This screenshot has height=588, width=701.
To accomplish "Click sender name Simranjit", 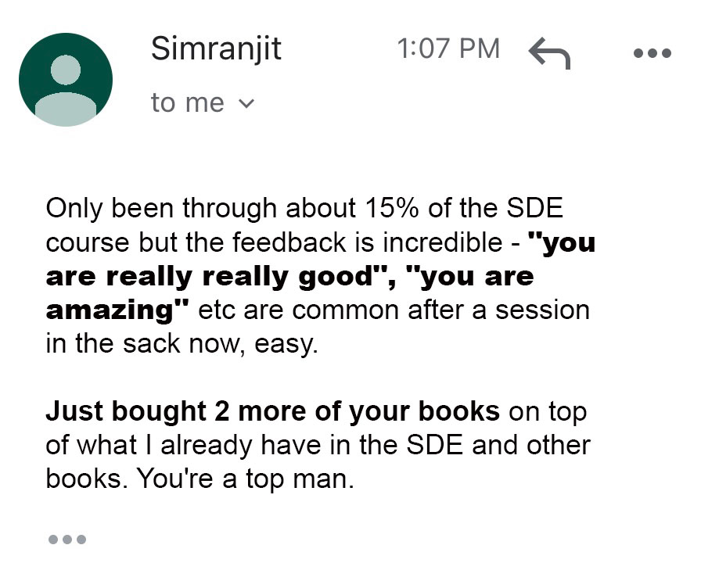I will [x=216, y=48].
